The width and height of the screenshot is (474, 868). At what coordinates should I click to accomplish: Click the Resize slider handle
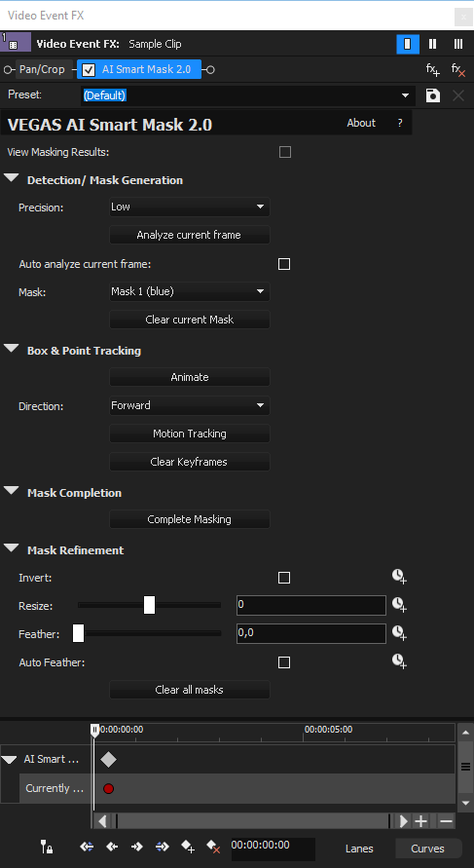point(149,605)
